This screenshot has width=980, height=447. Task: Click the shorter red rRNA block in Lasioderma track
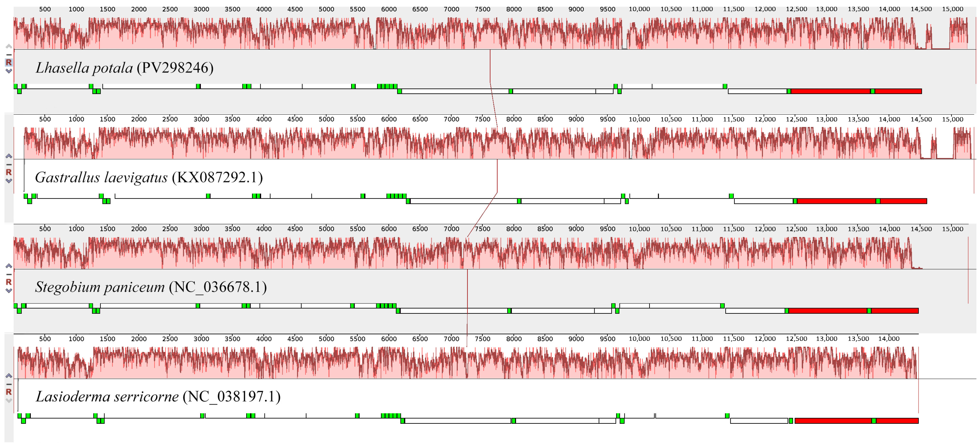pos(897,421)
